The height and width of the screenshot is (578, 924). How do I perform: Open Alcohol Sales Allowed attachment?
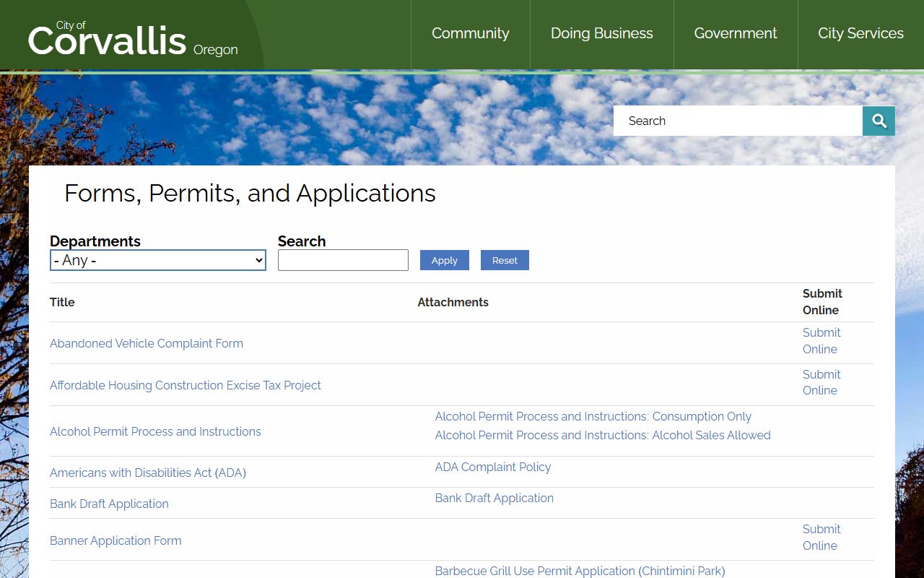tap(603, 435)
